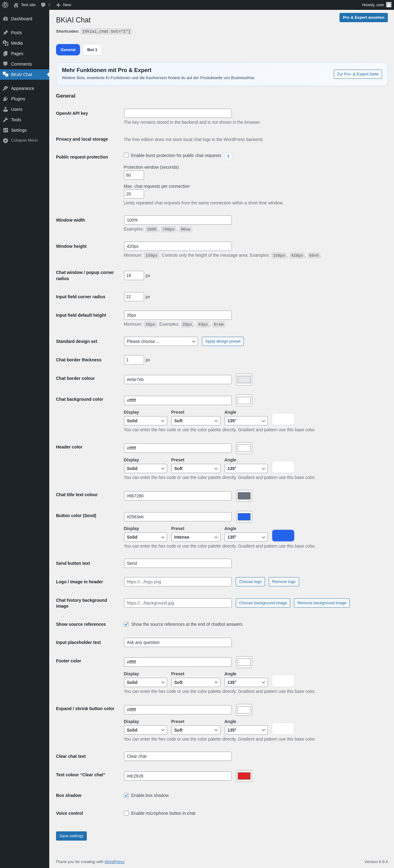Click the Save settings button
394x868 pixels.
coord(71,836)
